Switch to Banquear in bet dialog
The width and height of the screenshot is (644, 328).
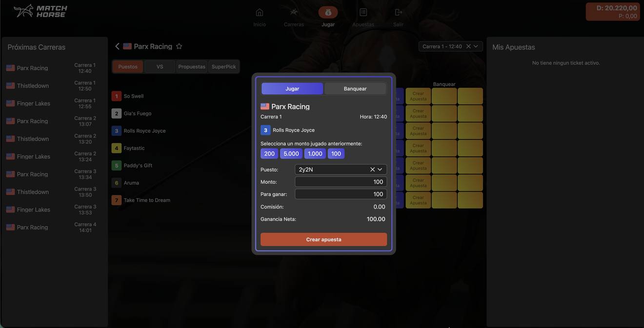tap(355, 88)
